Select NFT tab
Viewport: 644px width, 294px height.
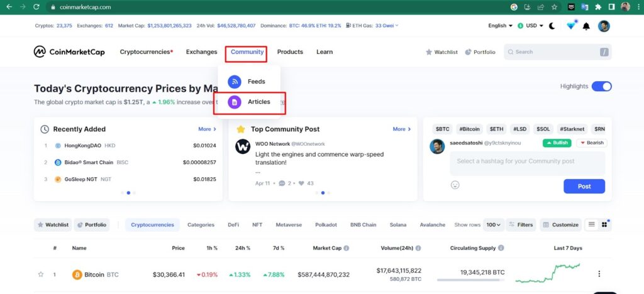point(257,225)
